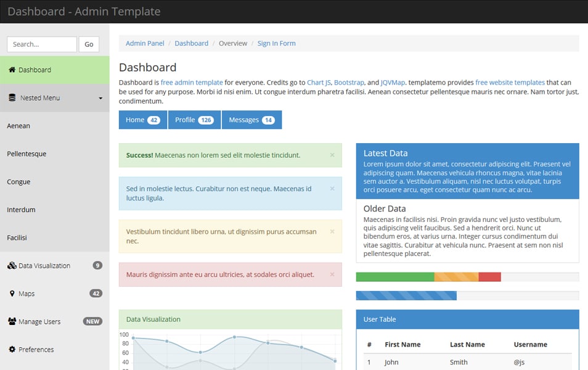Viewport: 588px width, 370px height.
Task: Visit the JQVMap link
Action: [x=393, y=82]
